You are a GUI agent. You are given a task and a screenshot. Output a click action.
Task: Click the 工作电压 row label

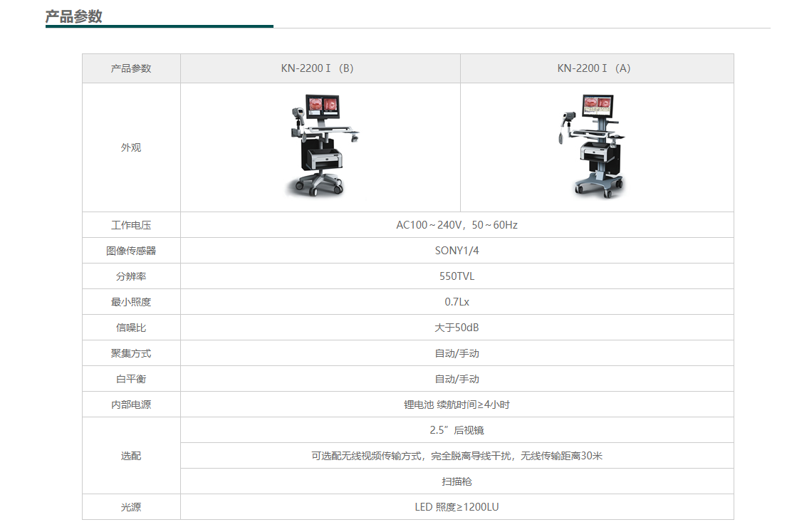(x=131, y=225)
